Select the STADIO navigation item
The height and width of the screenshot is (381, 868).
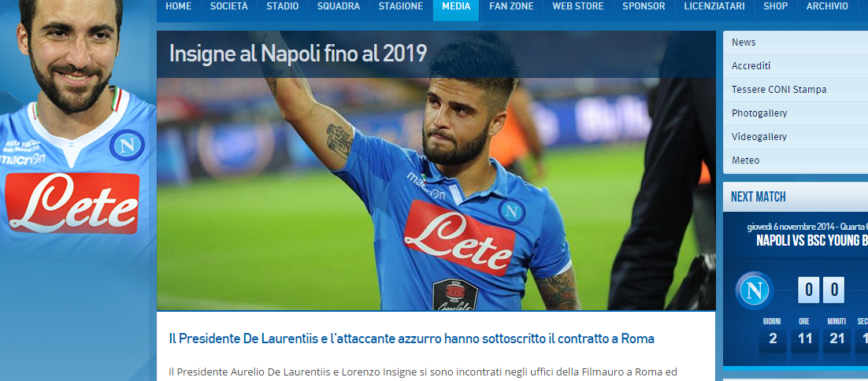282,7
